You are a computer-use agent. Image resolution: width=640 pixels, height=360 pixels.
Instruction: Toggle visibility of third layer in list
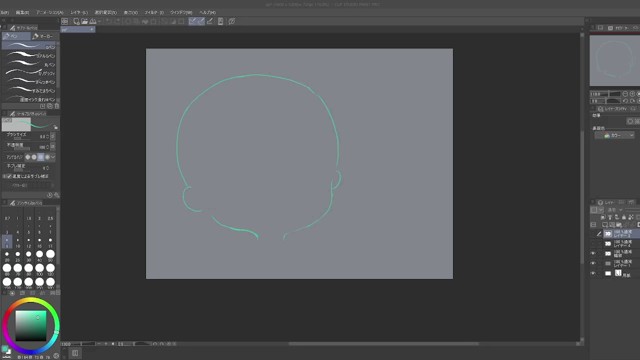tap(593, 253)
